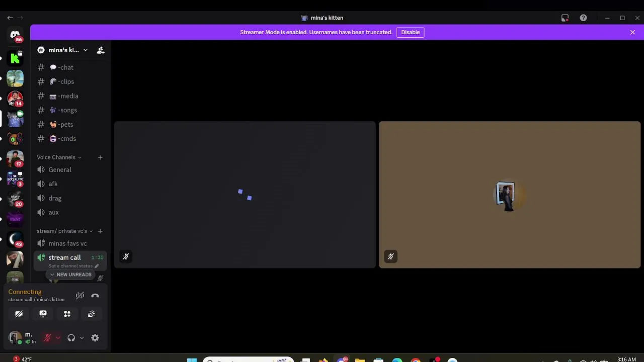Open the inbox icon in the title bar

point(565,18)
